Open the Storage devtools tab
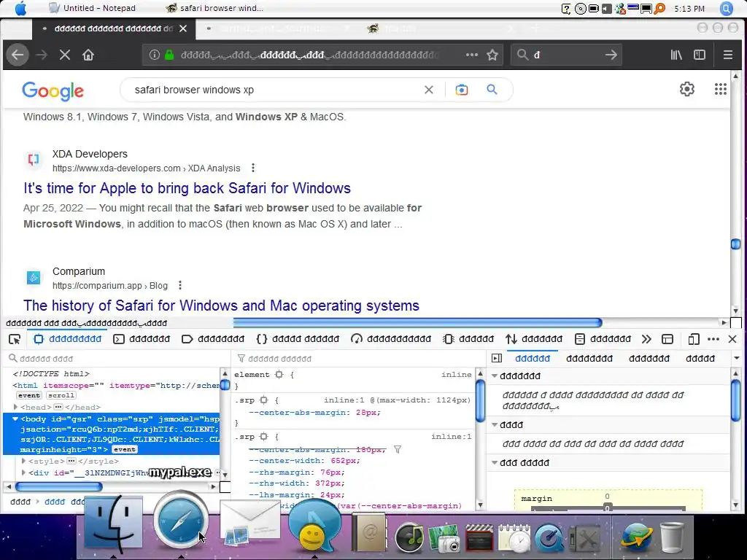This screenshot has width=747, height=560. tap(603, 339)
